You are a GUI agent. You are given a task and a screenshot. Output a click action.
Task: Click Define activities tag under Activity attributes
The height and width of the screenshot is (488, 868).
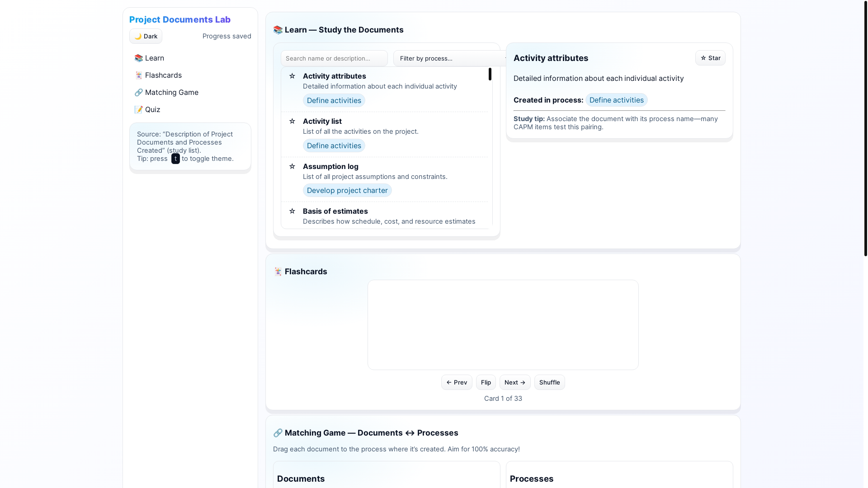334,100
